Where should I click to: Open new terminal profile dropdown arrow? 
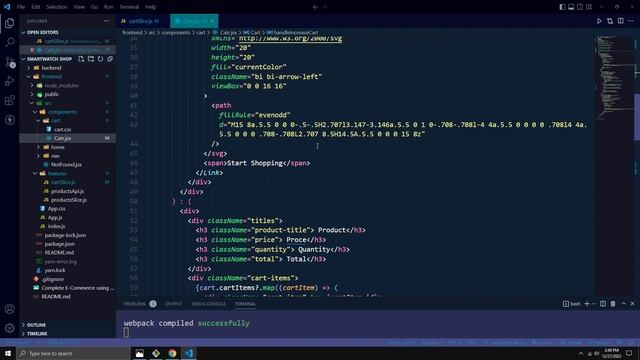pyautogui.click(x=593, y=304)
